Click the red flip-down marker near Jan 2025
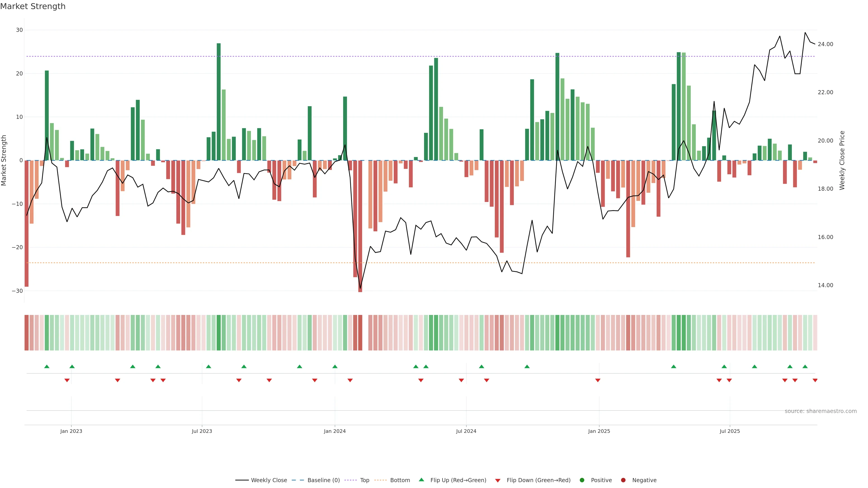 click(x=598, y=380)
